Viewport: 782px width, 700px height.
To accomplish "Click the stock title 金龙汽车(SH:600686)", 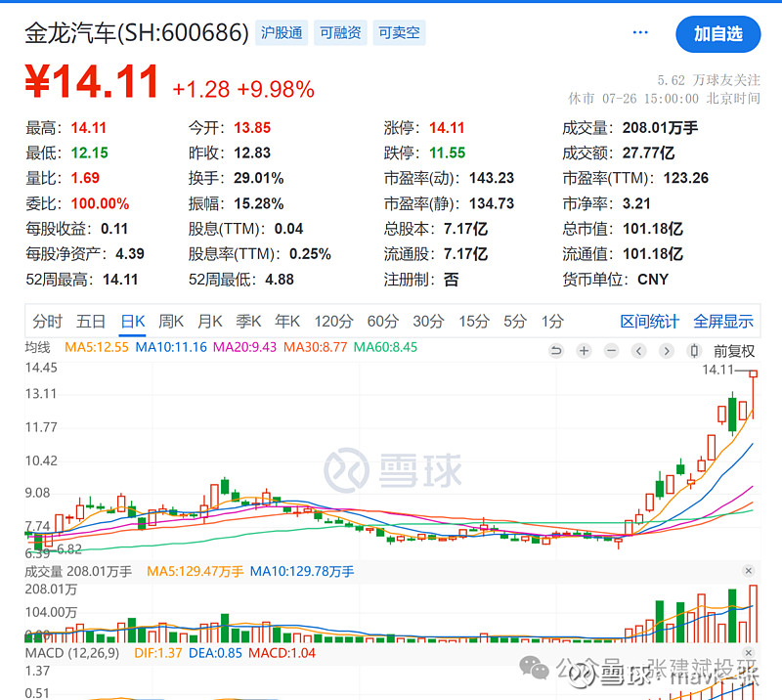I will pos(137,33).
